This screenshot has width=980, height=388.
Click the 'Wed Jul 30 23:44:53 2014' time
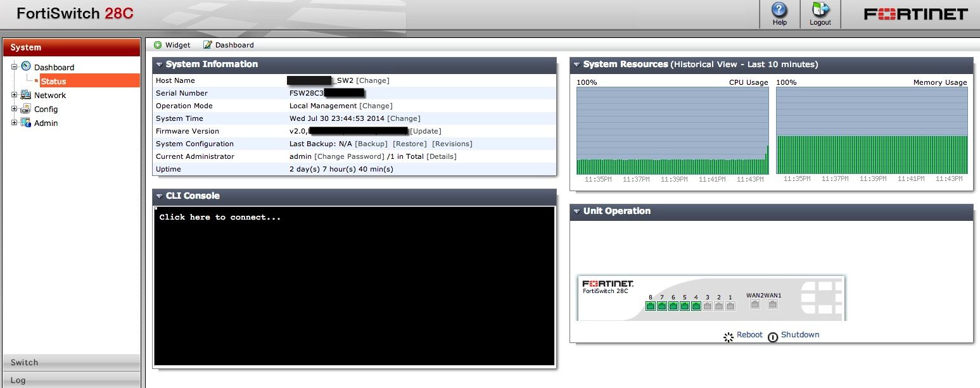tap(337, 118)
